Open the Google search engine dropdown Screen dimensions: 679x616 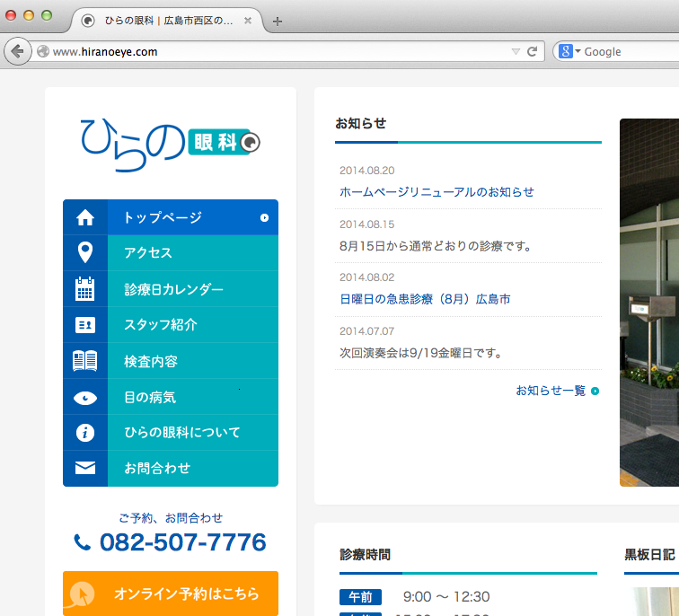click(x=569, y=52)
